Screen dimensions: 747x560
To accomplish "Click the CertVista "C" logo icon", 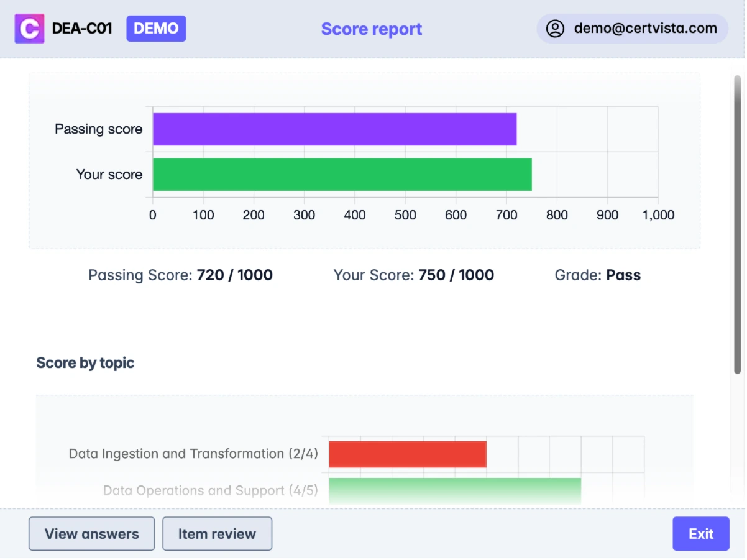I will 29,28.
